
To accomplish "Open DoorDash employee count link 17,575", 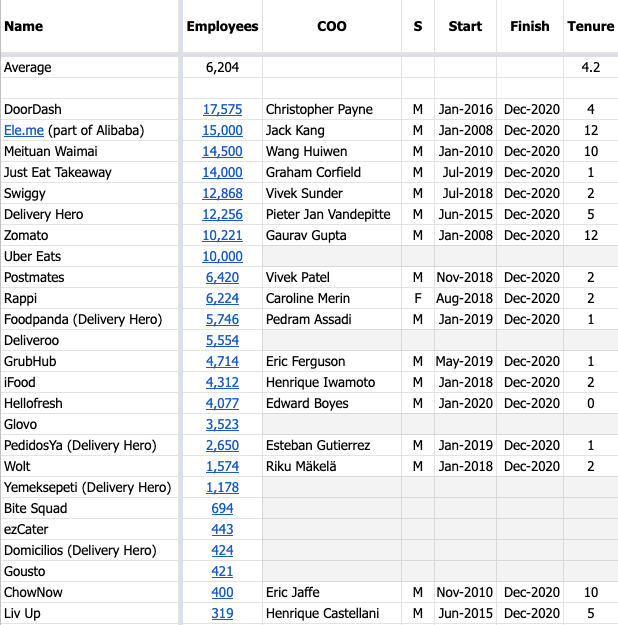I will coord(222,109).
